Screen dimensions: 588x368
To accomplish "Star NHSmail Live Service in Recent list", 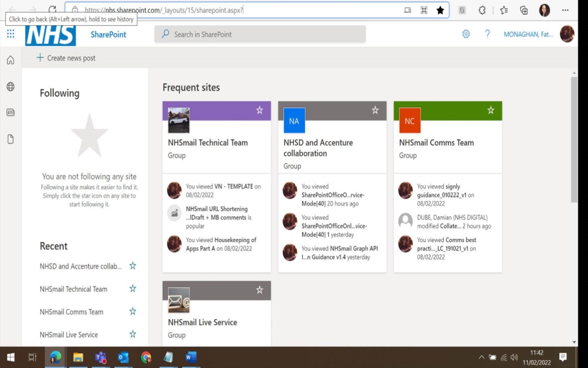I will pos(133,334).
